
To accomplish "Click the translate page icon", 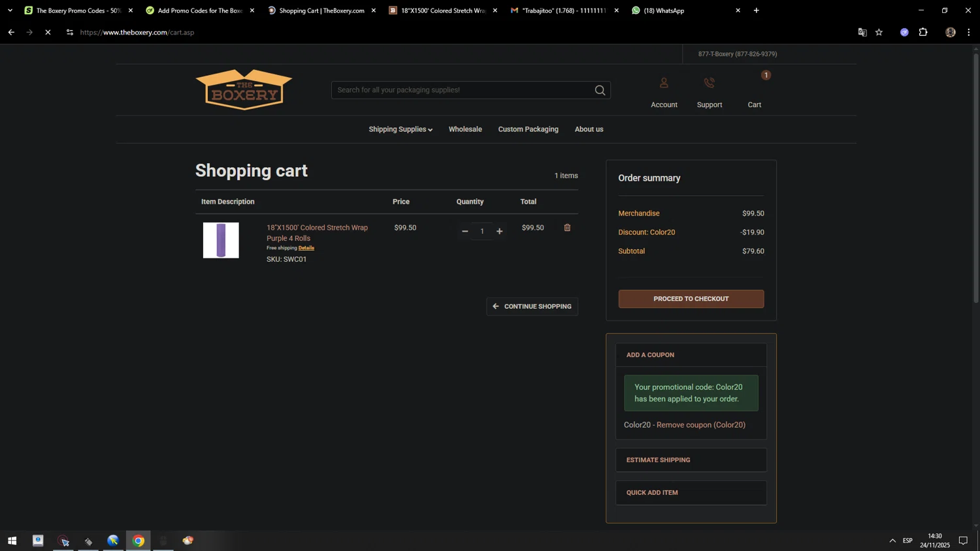I will (x=862, y=32).
